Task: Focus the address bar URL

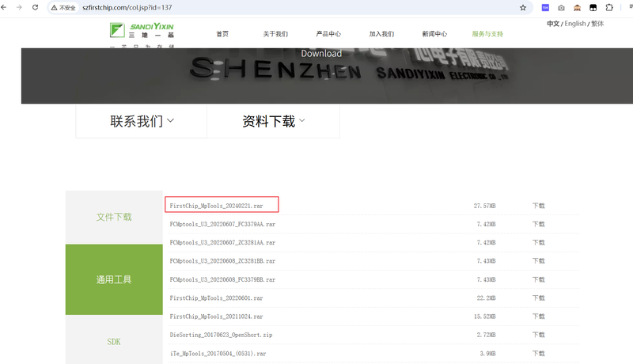Action: [127, 8]
